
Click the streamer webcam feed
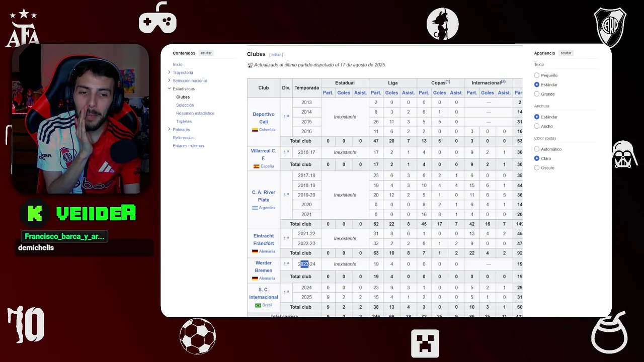click(x=80, y=119)
